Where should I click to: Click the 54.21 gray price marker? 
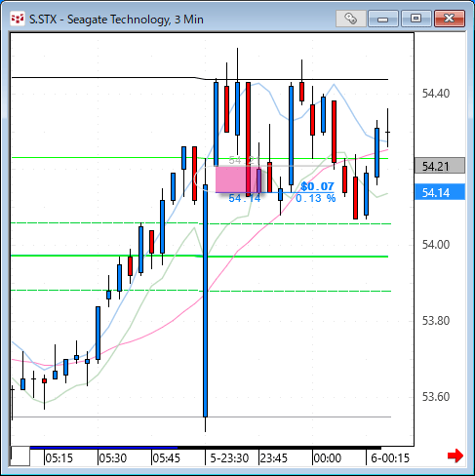[440, 166]
